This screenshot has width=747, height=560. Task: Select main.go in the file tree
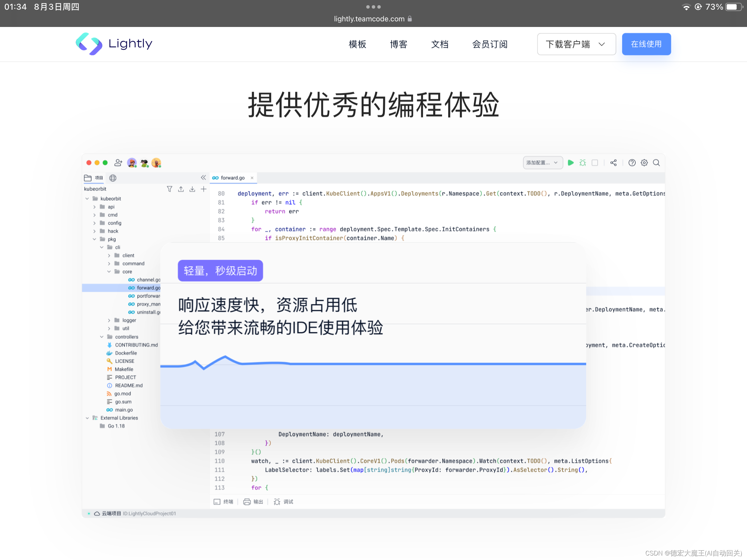pos(124,410)
